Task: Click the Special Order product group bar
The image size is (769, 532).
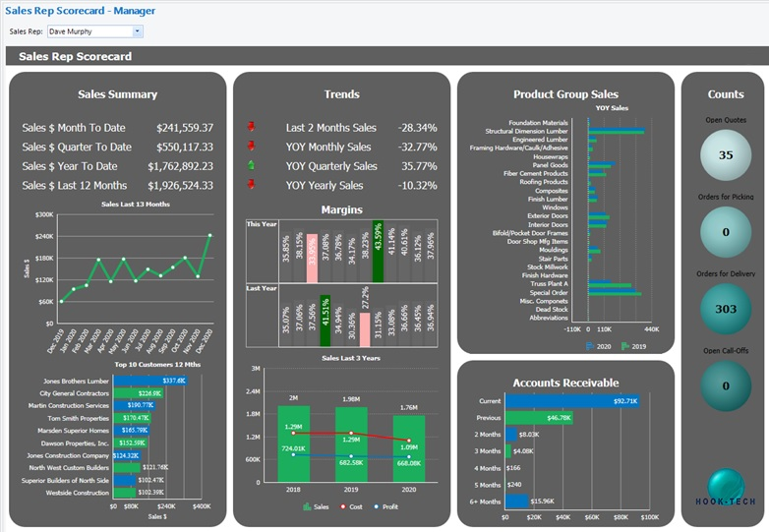Action: tap(615, 292)
